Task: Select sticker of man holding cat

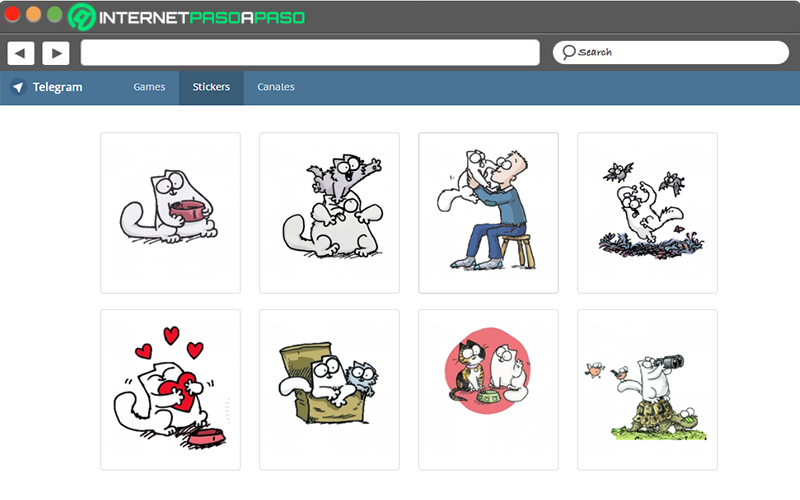Action: [x=488, y=213]
